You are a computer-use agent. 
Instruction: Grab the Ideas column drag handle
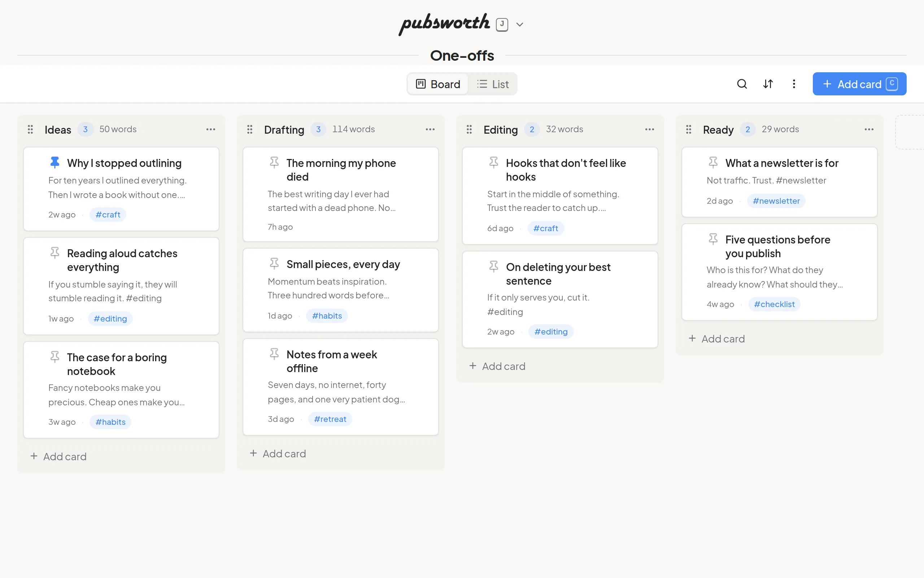pos(31,130)
